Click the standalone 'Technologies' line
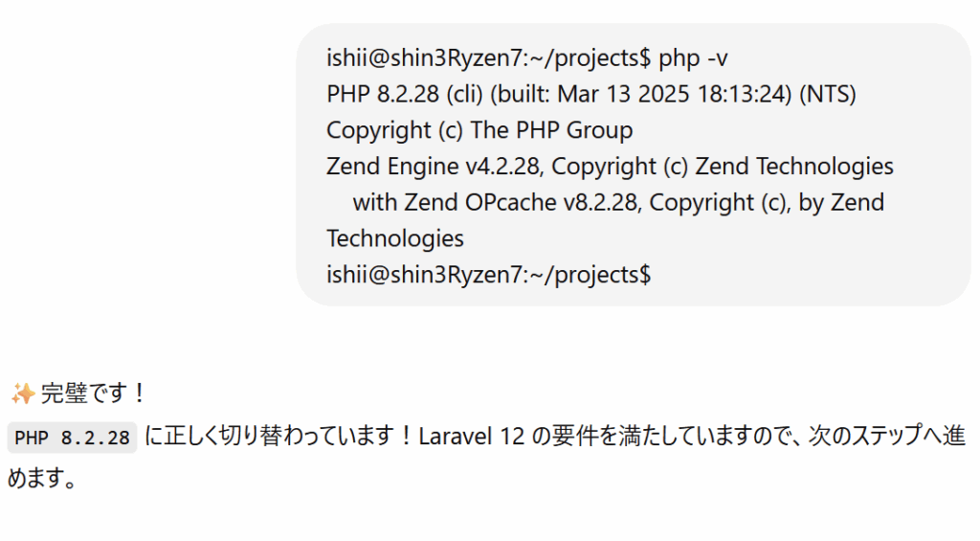Image resolution: width=980 pixels, height=541 pixels. pos(395,239)
